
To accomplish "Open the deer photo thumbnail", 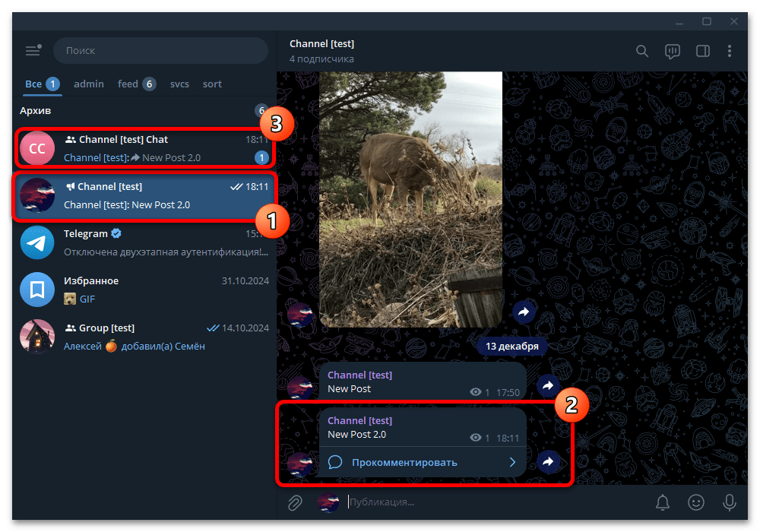I will pyautogui.click(x=410, y=200).
